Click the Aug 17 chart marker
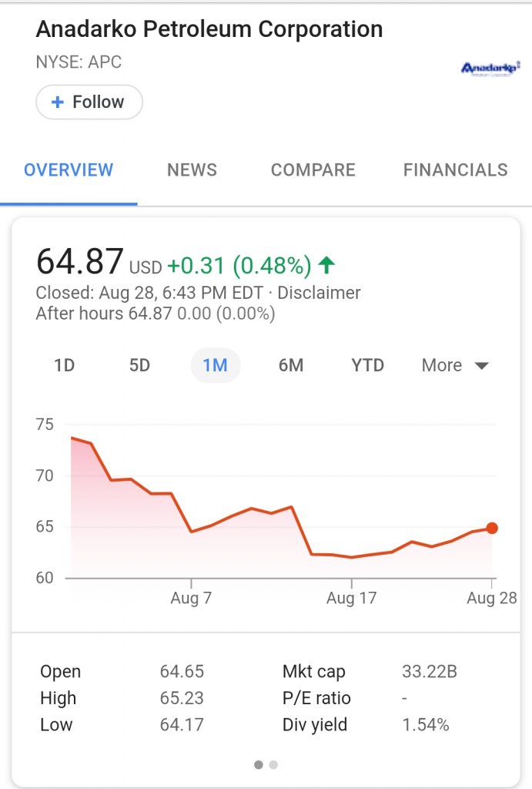Image resolution: width=532 pixels, height=789 pixels. tap(351, 598)
